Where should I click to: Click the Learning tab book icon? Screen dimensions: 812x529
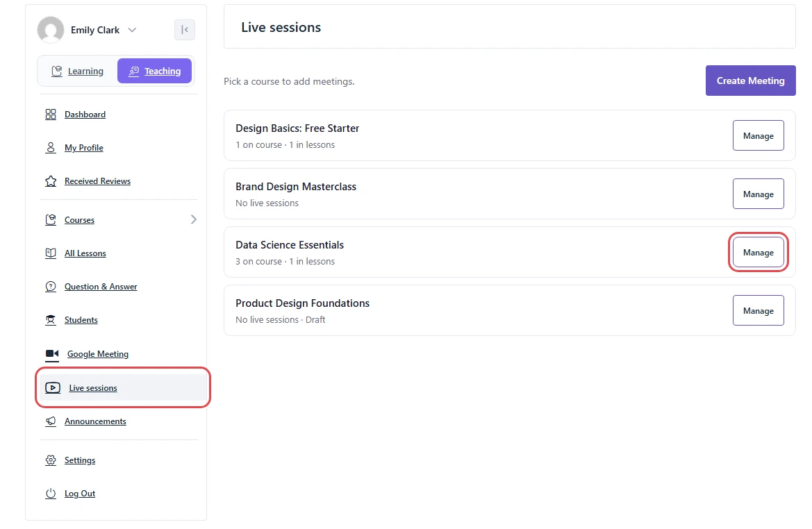tap(56, 71)
